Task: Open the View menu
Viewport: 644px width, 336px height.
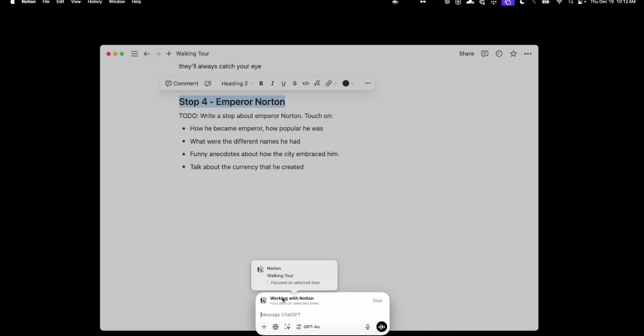Action: 75,2
